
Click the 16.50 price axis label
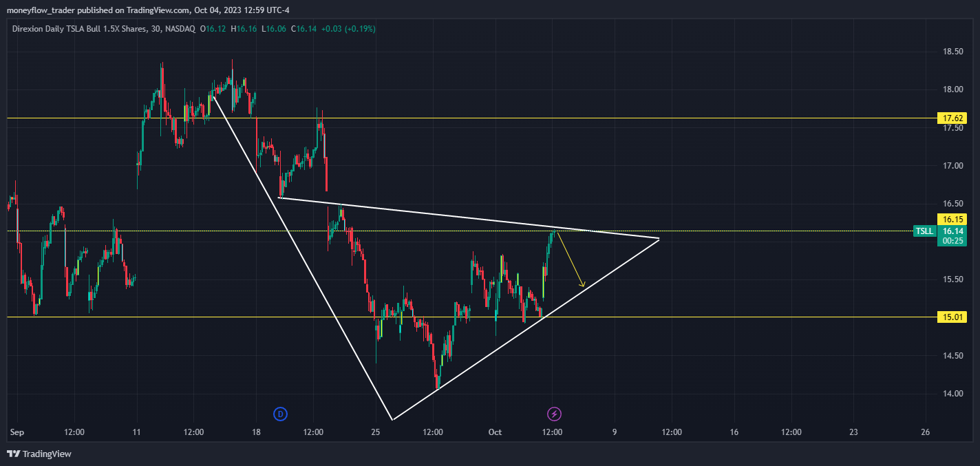[x=952, y=204]
